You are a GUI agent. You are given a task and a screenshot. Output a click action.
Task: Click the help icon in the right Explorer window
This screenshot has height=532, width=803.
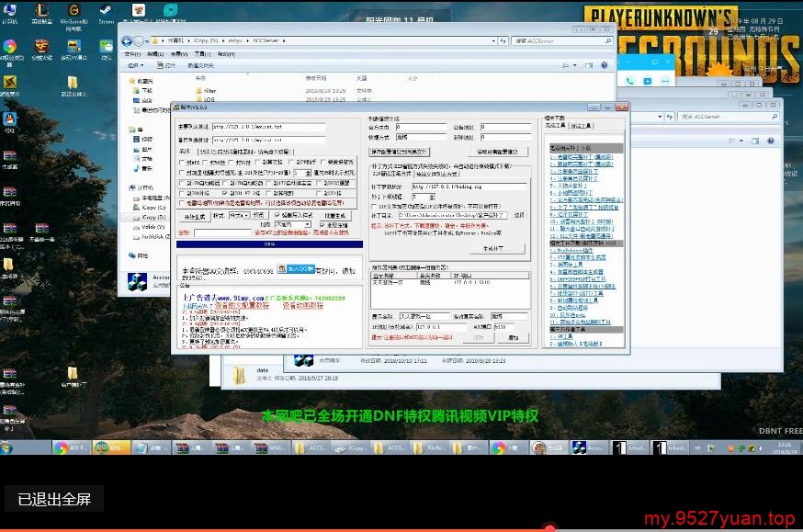(x=770, y=141)
